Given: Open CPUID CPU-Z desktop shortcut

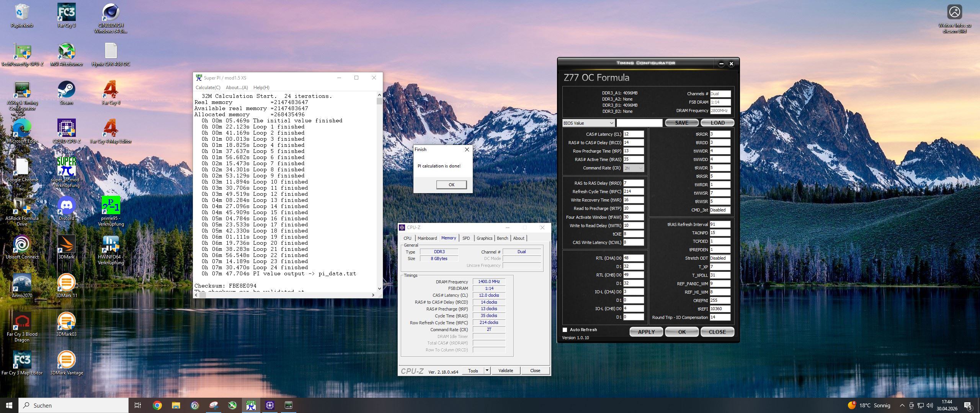Looking at the screenshot, I should point(66,131).
